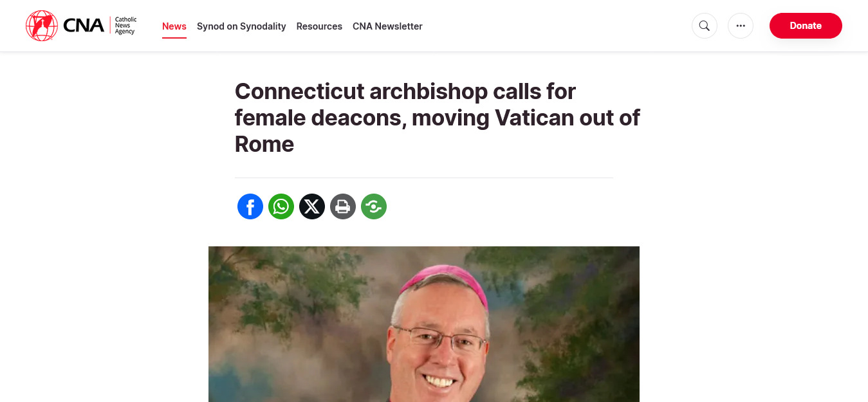868x402 pixels.
Task: Open the CNA Newsletter link
Action: [x=387, y=26]
